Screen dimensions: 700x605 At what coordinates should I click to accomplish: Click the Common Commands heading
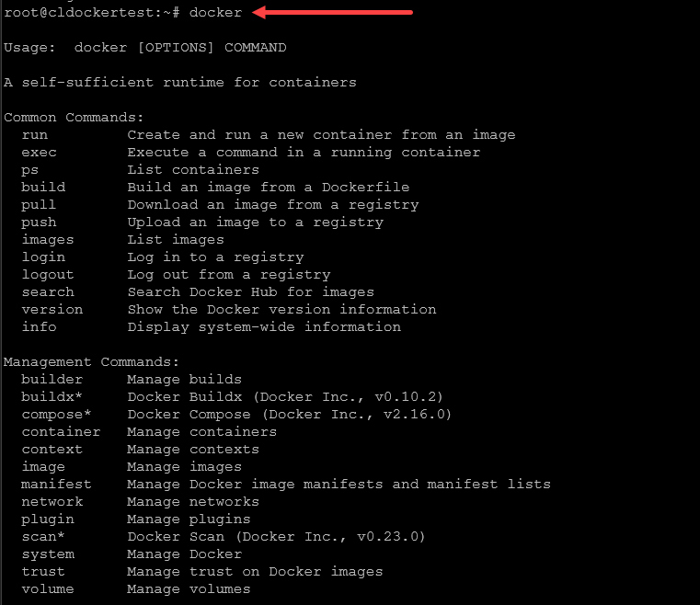click(x=74, y=117)
